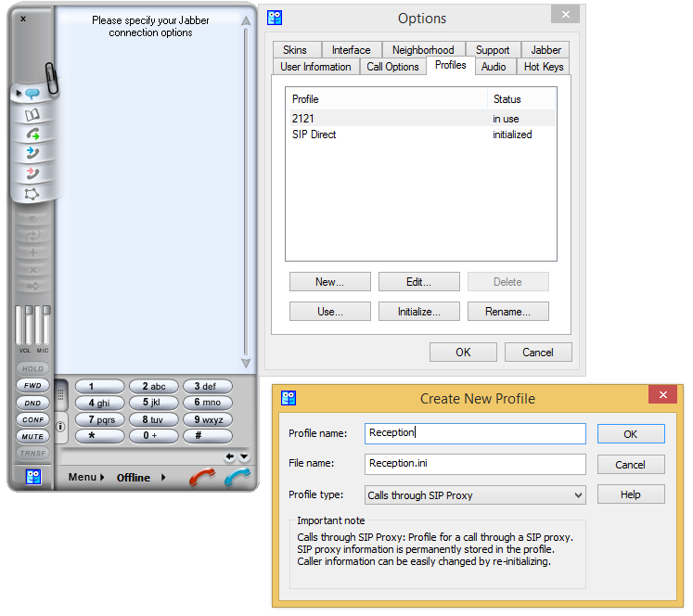Show received calls with blue arrow icon

click(32, 153)
